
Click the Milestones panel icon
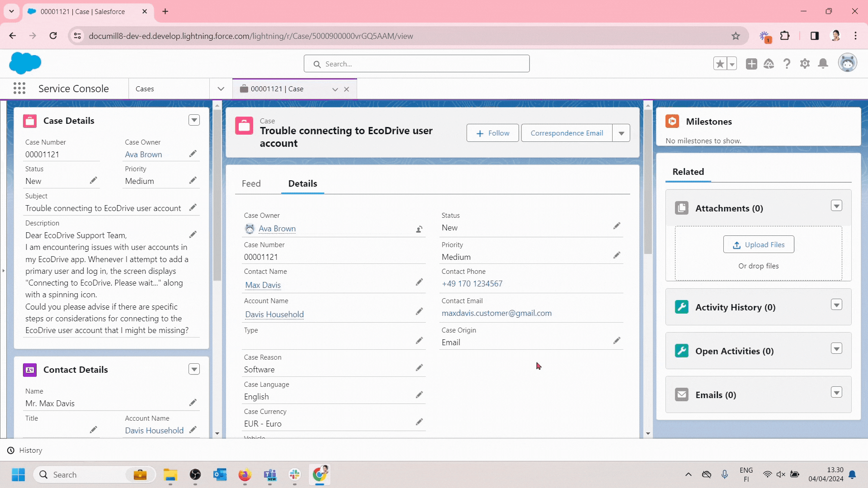pyautogui.click(x=672, y=121)
